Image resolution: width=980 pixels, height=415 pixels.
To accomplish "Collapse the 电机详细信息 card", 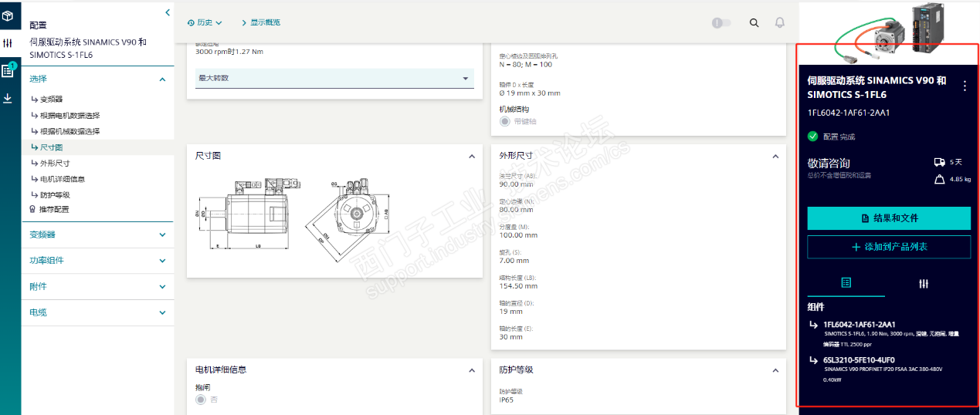I will (472, 369).
